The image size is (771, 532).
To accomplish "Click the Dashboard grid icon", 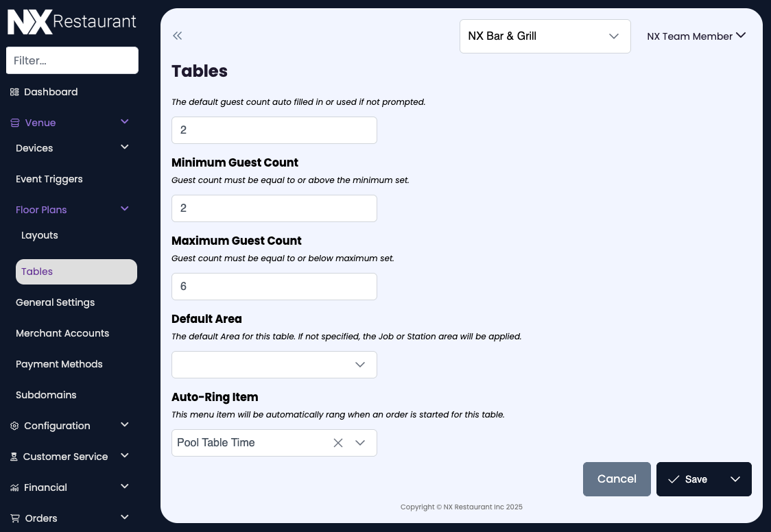I will [x=14, y=92].
